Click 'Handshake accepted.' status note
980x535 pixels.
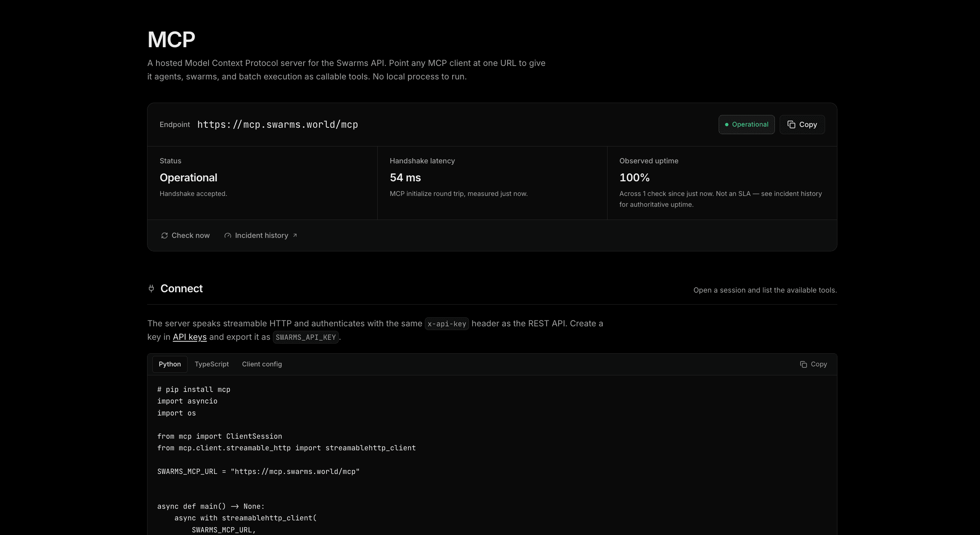[193, 194]
